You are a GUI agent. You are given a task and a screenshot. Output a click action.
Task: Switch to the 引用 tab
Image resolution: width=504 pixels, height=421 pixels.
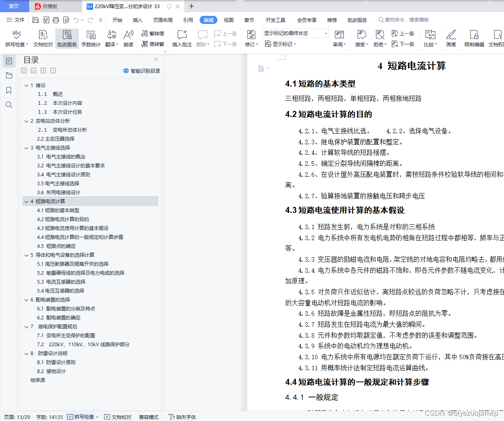[x=188, y=20]
